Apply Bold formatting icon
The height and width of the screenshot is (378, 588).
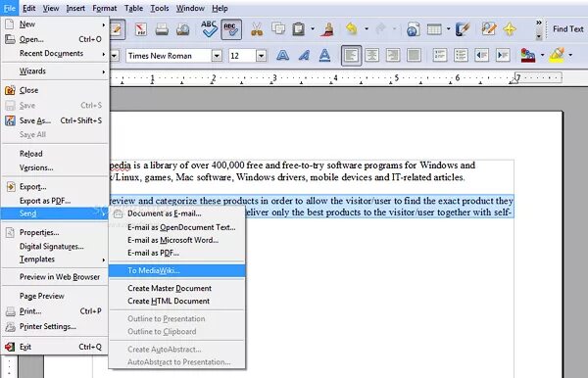283,56
